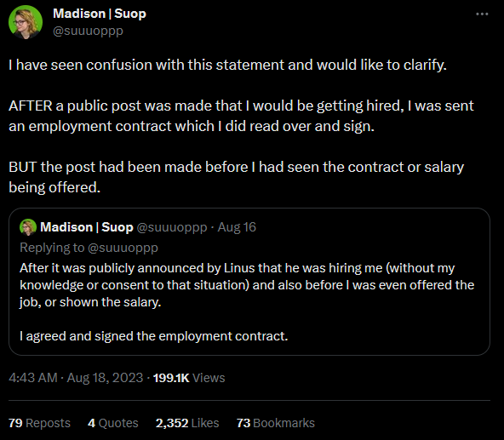Viewport: 504px width, 440px height.
Task: Click 'BUT the post had been made' paragraph
Action: pos(237,177)
